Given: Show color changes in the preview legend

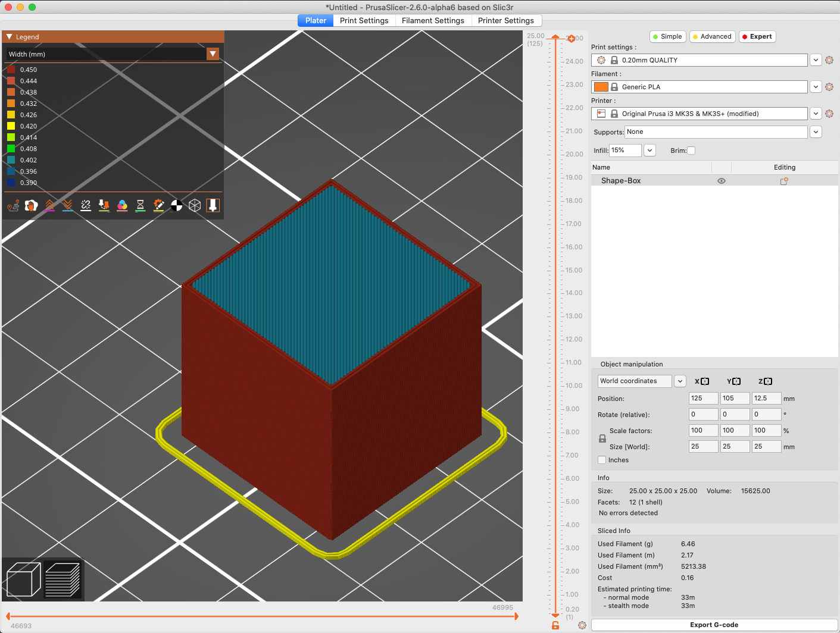Looking at the screenshot, I should (121, 206).
